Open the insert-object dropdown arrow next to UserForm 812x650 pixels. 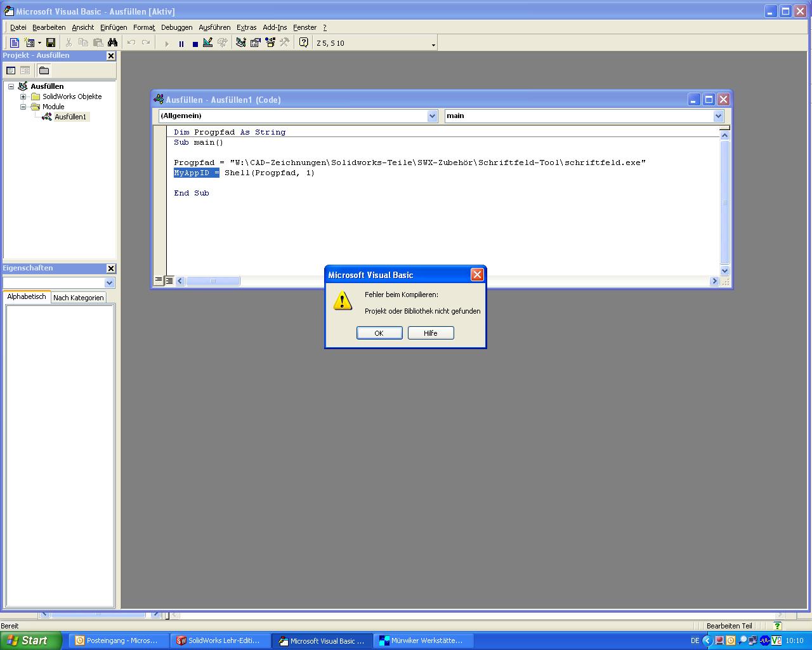pos(39,43)
